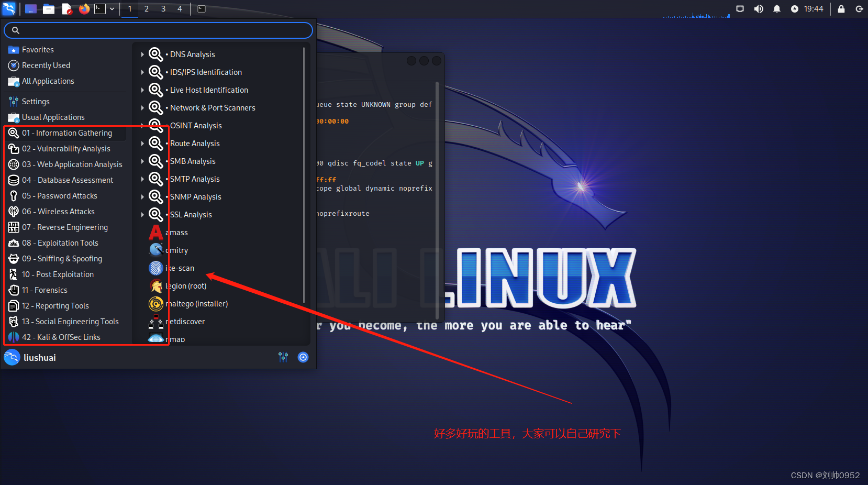Launch maltego (installer) via its icon
This screenshot has width=868, height=485.
tap(156, 304)
